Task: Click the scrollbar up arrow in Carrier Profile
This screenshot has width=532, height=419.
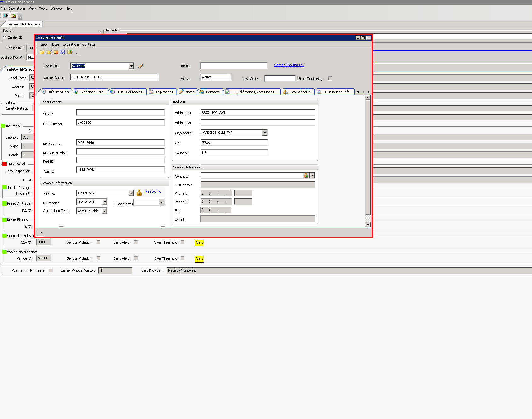Action: (368, 98)
